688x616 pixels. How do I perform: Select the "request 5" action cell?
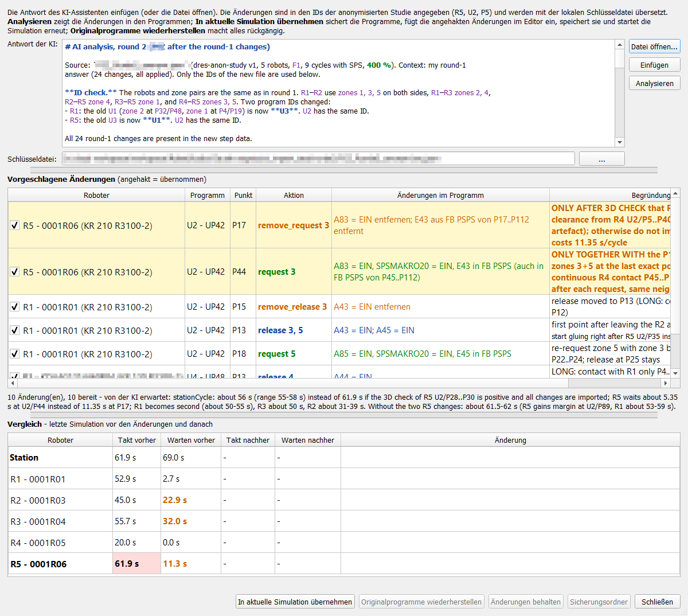294,354
